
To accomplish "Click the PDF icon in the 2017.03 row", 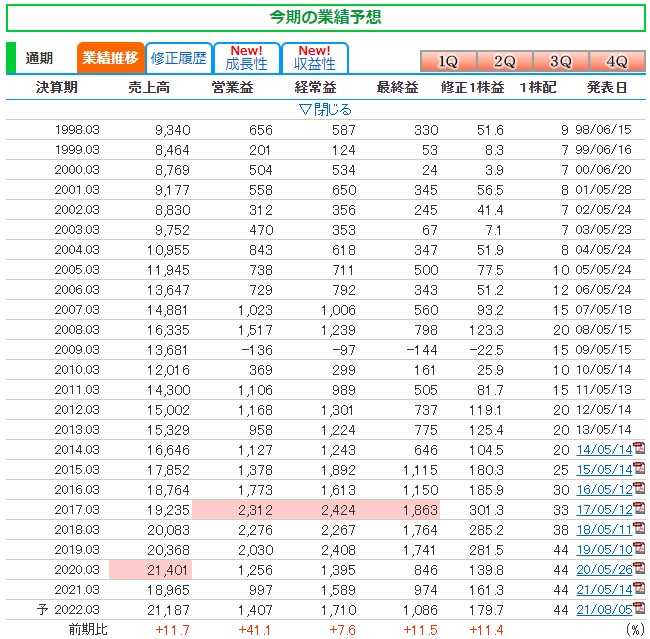I will click(639, 510).
